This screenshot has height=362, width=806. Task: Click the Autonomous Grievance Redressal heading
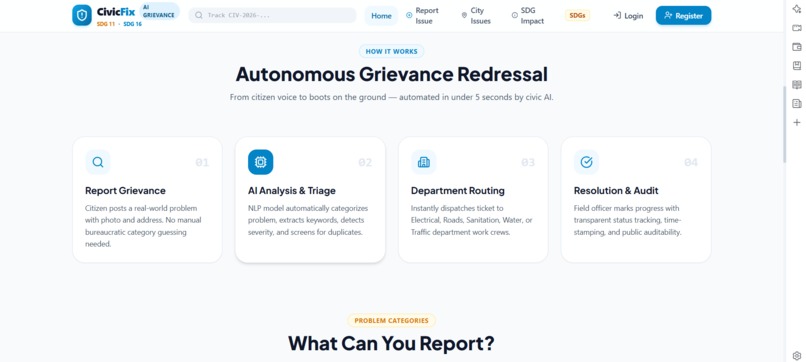(392, 75)
